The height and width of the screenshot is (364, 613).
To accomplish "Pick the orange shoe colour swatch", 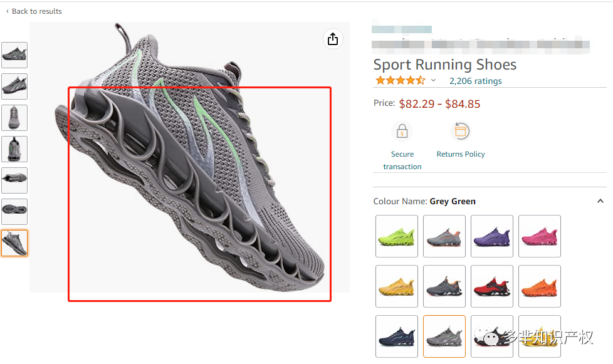I will [540, 286].
